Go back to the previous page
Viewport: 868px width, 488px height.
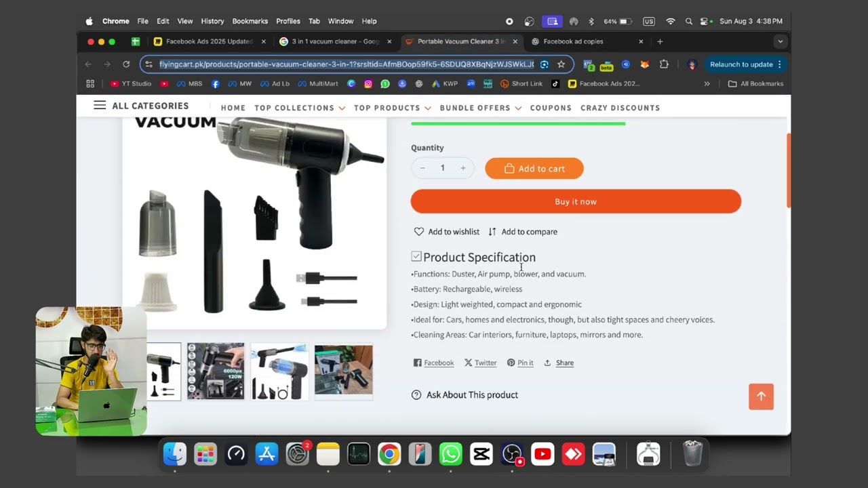pos(88,64)
